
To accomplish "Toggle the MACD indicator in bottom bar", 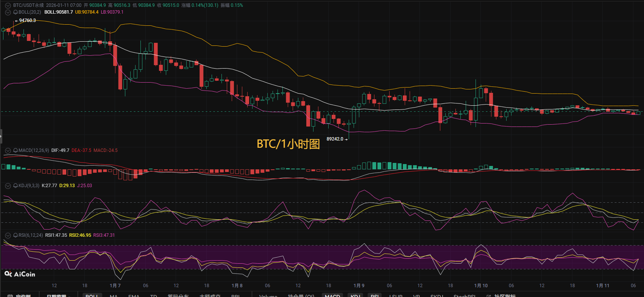I will point(332,295).
